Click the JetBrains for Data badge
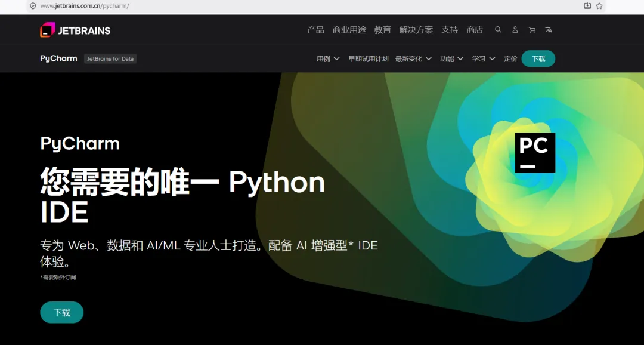The image size is (644, 345). coord(110,59)
